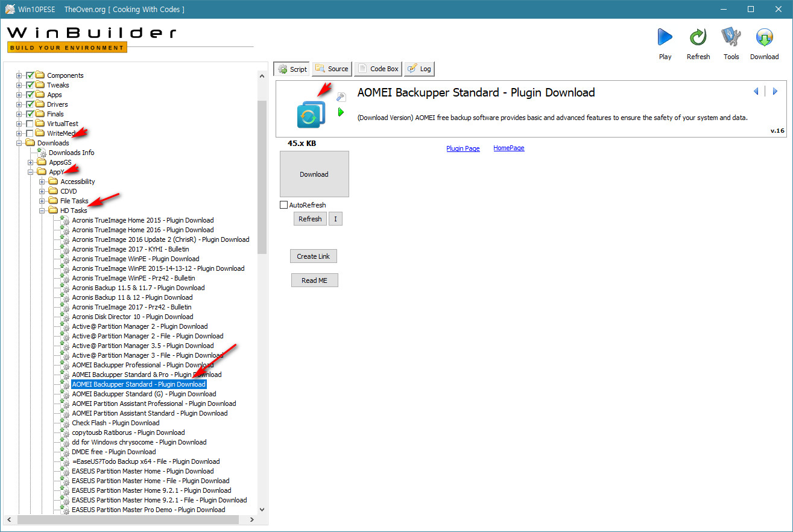793x532 pixels.
Task: Uncheck the Apps checkbox
Action: click(x=30, y=95)
